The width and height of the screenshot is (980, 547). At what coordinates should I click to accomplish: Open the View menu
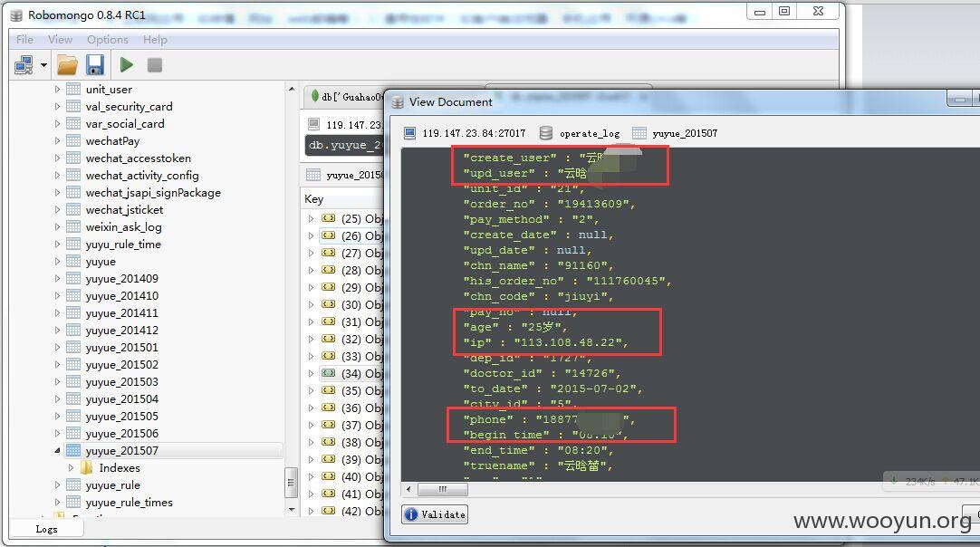60,39
